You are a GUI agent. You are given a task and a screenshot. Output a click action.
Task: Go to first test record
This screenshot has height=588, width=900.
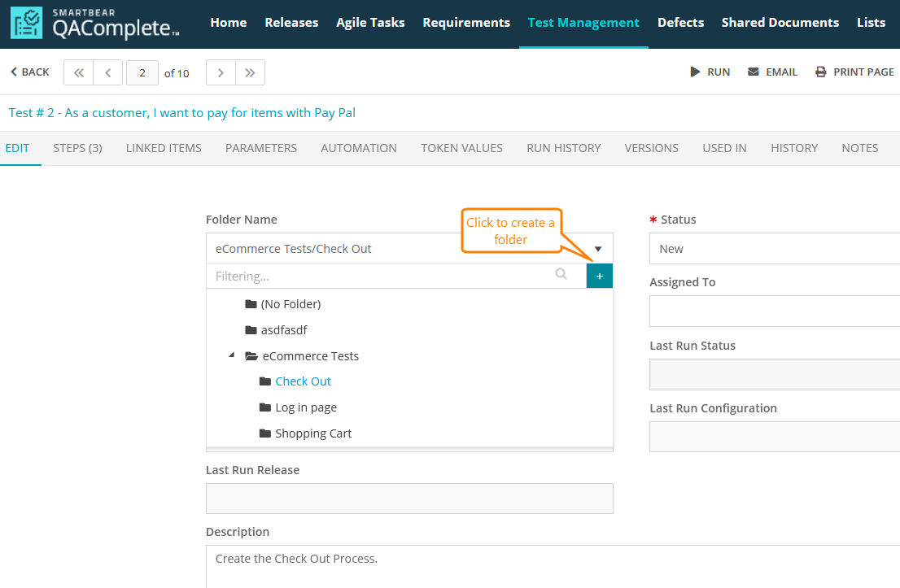pos(78,72)
